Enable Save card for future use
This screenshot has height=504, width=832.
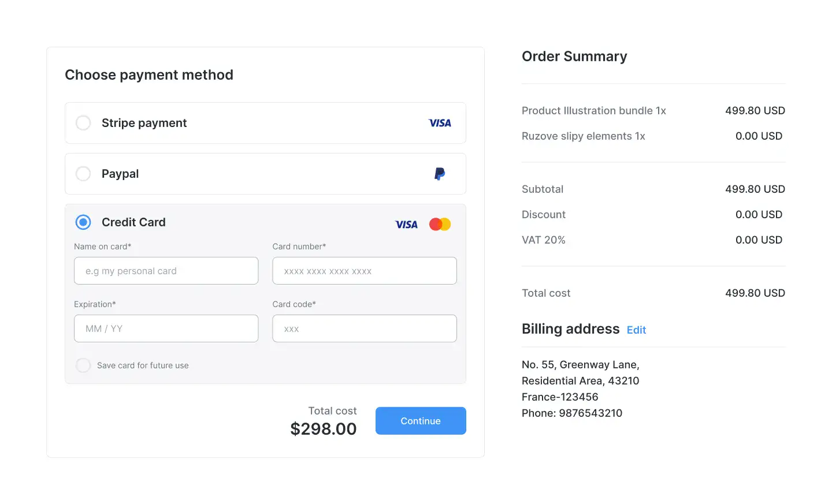(x=83, y=365)
